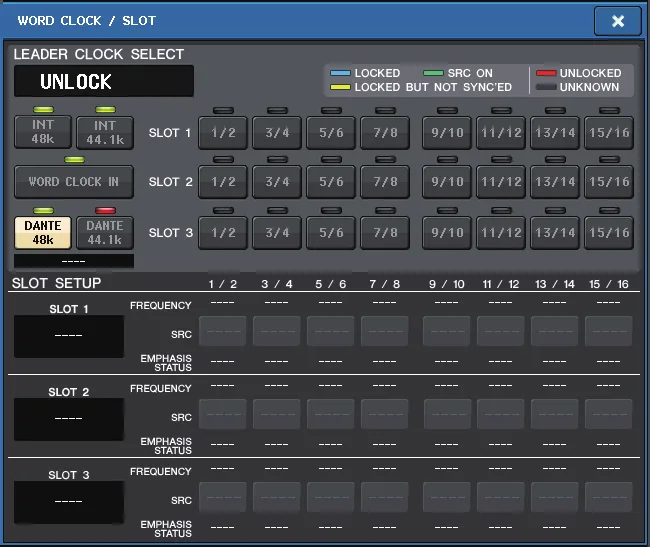Click the red indicator above DANTE 44.1k
Image resolution: width=650 pixels, height=547 pixels.
pos(105,211)
